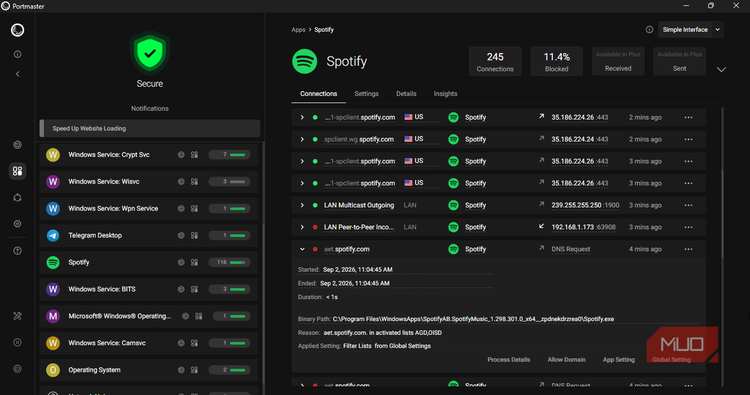Click the Binary Path value text
The height and width of the screenshot is (395, 750).
tap(474, 319)
